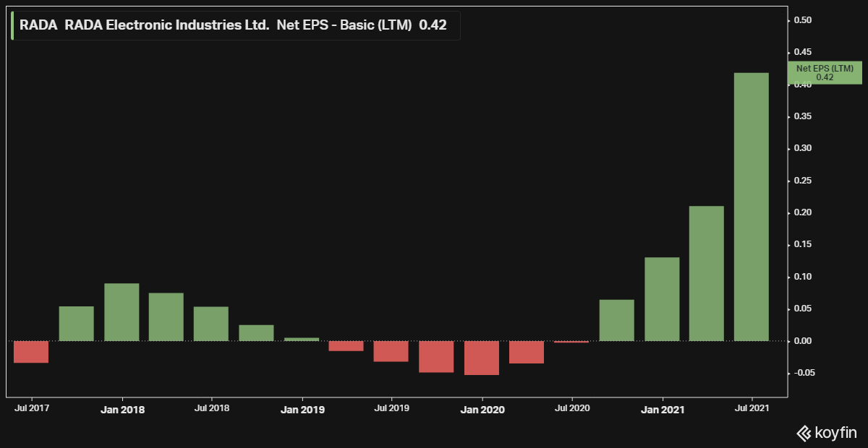Select the 0.10 y-axis value
The image size is (868, 448).
point(801,277)
